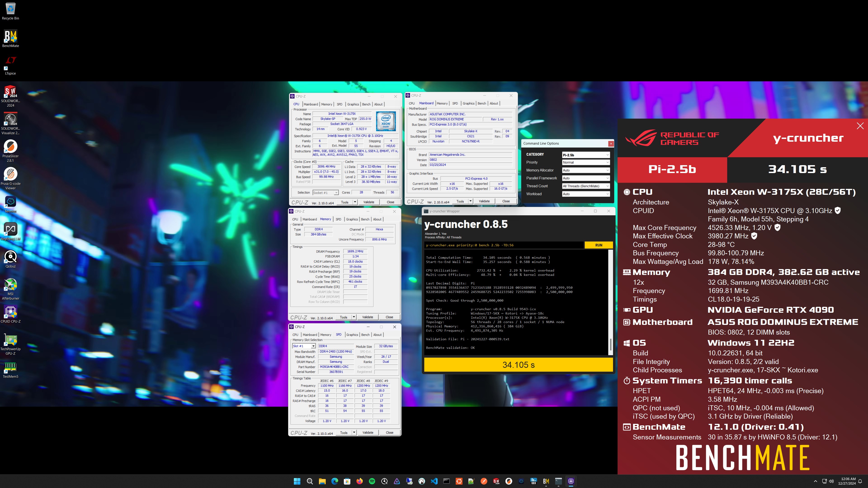Open Visual Studio Code in the taskbar
The width and height of the screenshot is (868, 488).
[434, 481]
